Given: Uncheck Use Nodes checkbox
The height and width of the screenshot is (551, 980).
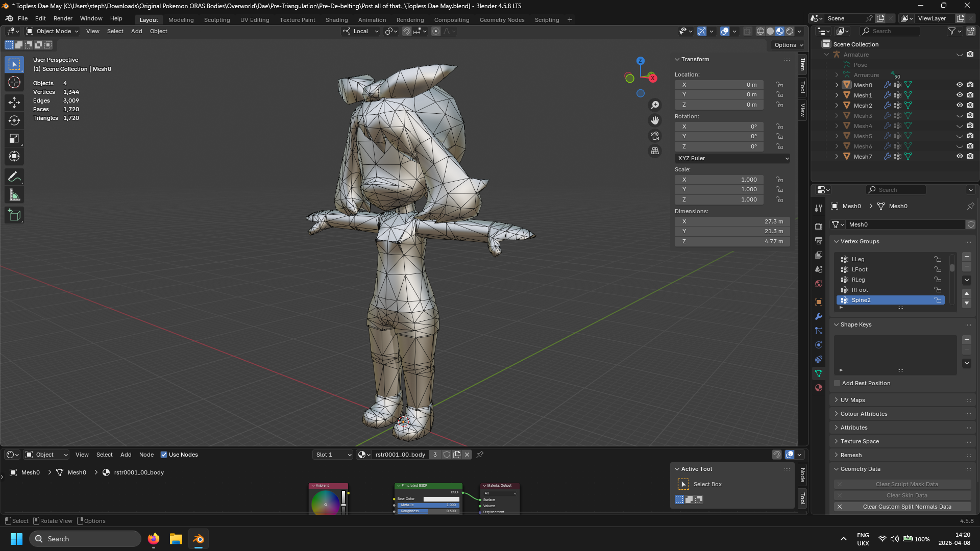Looking at the screenshot, I should click(x=164, y=455).
